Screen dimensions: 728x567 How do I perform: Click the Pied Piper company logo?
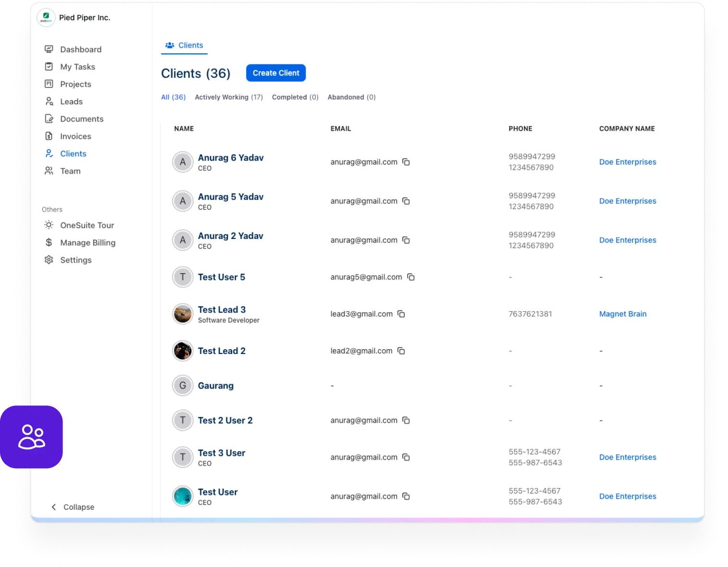[46, 18]
